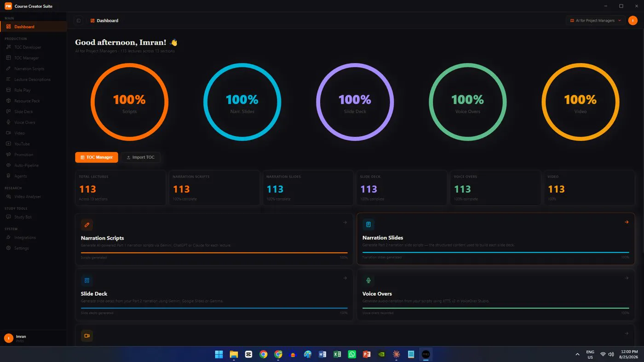Click the Role Play sidebar icon

coord(9,90)
